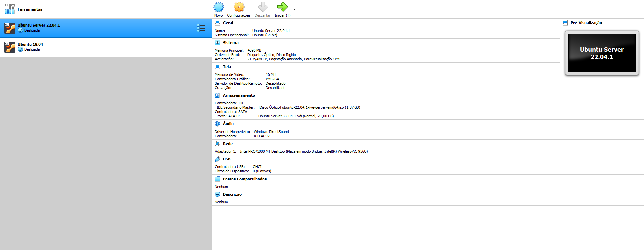
Task: Click the Descrição speech bubble icon
Action: click(x=217, y=194)
